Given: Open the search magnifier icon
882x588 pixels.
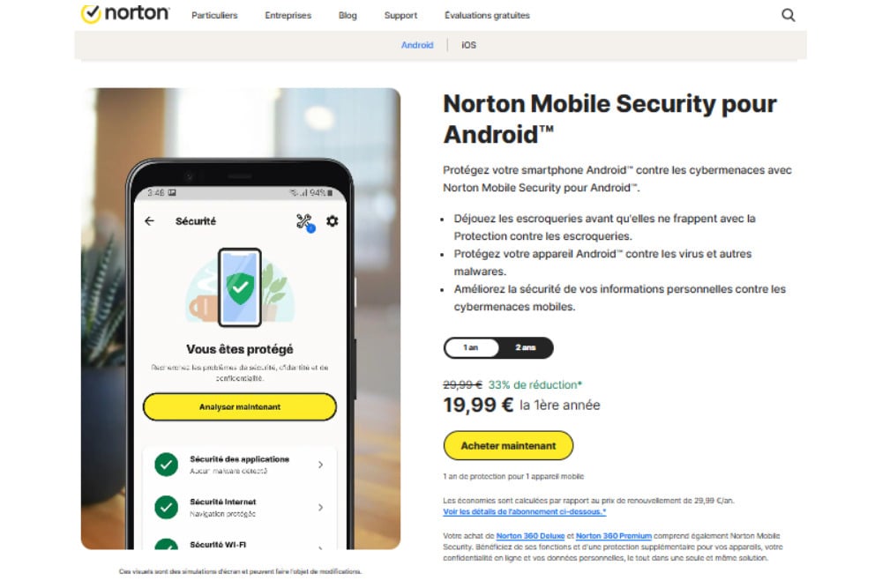Looking at the screenshot, I should (789, 15).
